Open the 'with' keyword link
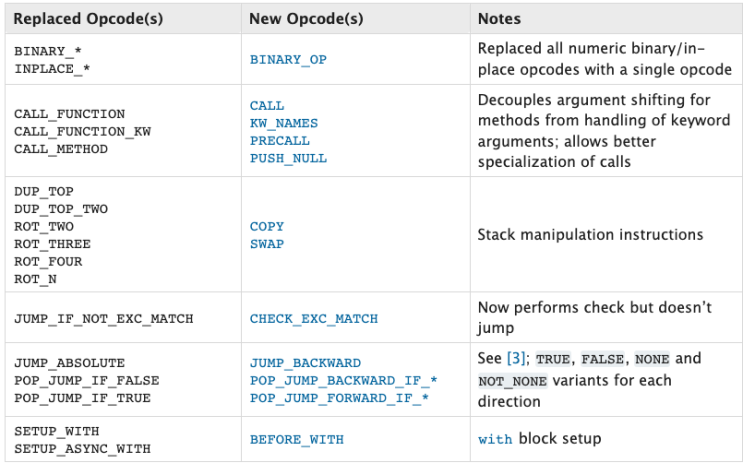 click(x=495, y=439)
